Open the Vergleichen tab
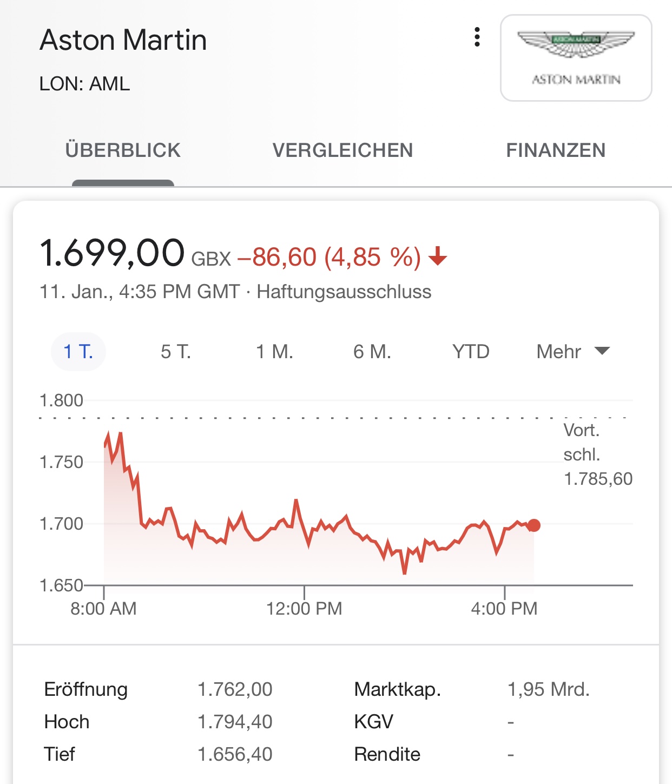This screenshot has width=672, height=784. (342, 150)
